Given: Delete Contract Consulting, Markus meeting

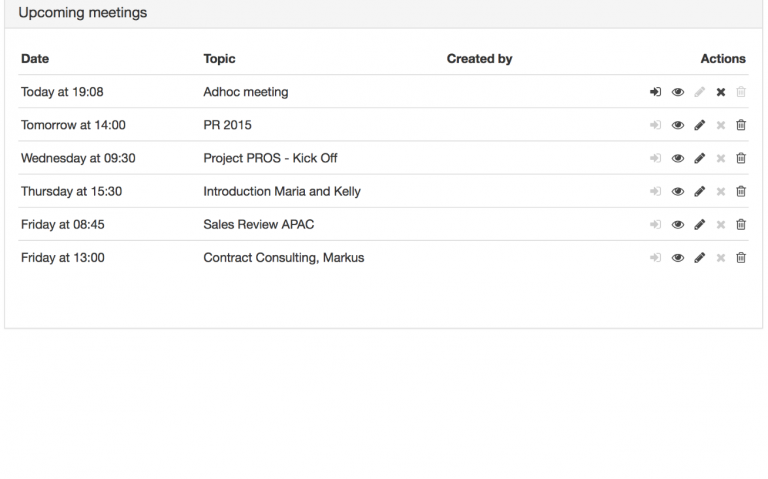Looking at the screenshot, I should pyautogui.click(x=741, y=258).
